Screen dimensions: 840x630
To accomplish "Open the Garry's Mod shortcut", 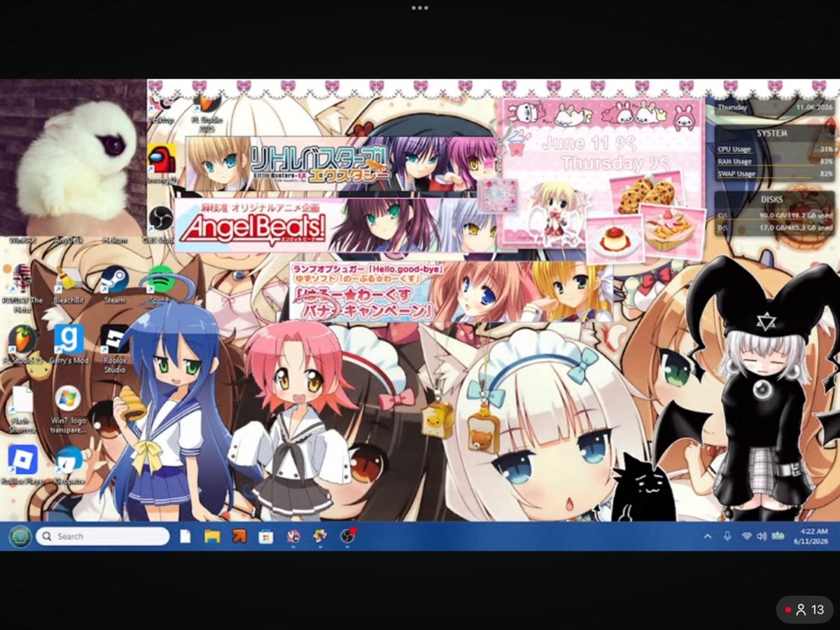I will (69, 339).
